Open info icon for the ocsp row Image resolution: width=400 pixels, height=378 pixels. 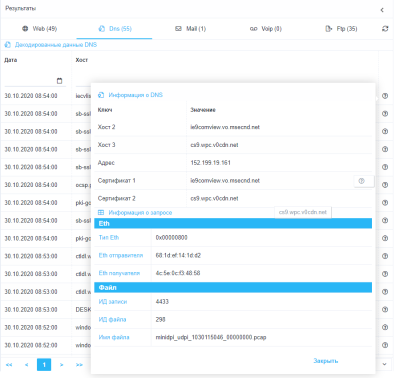point(385,185)
